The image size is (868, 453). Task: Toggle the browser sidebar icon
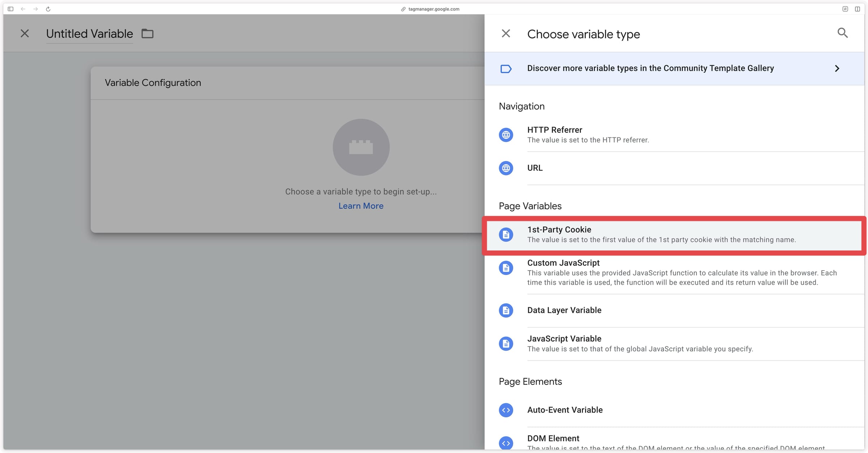point(10,9)
